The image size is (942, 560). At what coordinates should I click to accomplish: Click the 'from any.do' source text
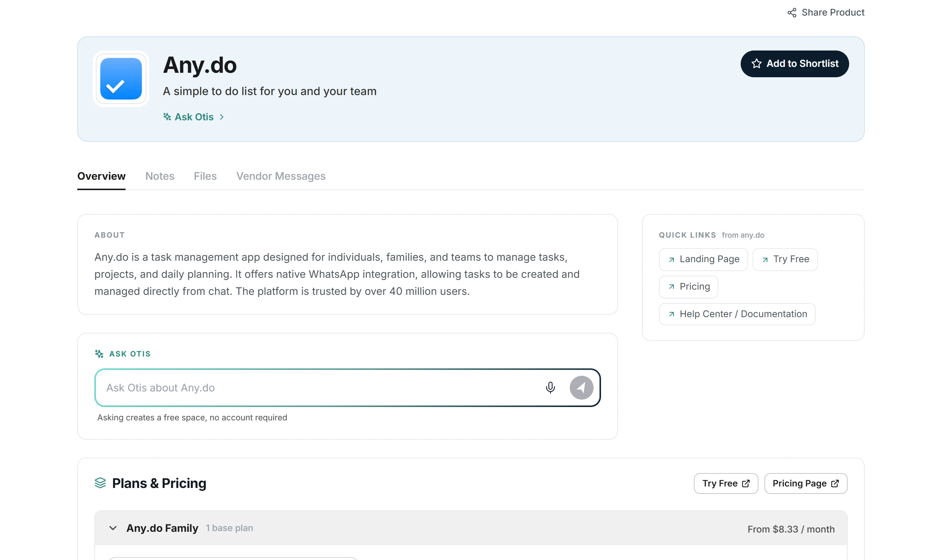point(743,235)
